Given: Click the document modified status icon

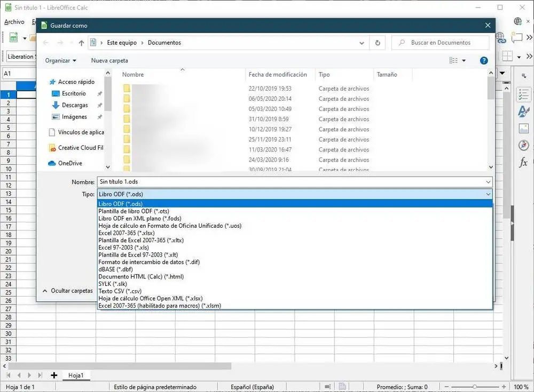Looking at the screenshot, I should point(342,387).
